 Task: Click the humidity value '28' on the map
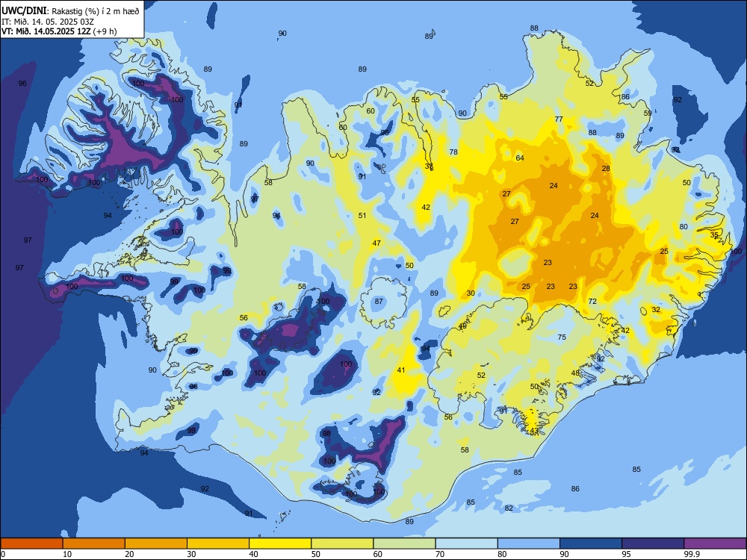[606, 169]
